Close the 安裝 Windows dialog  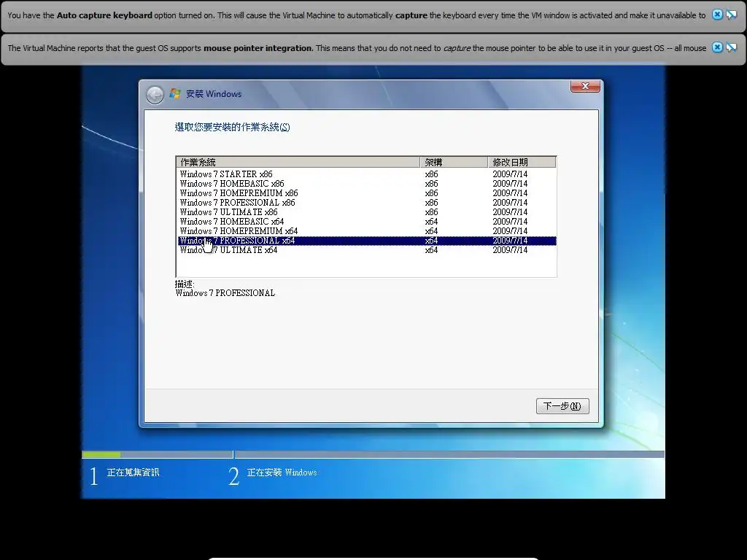click(x=585, y=86)
